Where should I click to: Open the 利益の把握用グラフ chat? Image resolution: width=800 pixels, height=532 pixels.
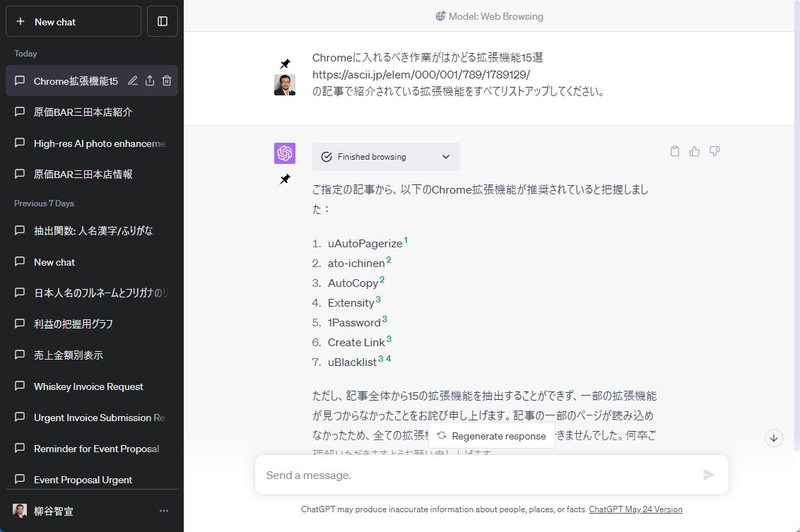click(92, 324)
